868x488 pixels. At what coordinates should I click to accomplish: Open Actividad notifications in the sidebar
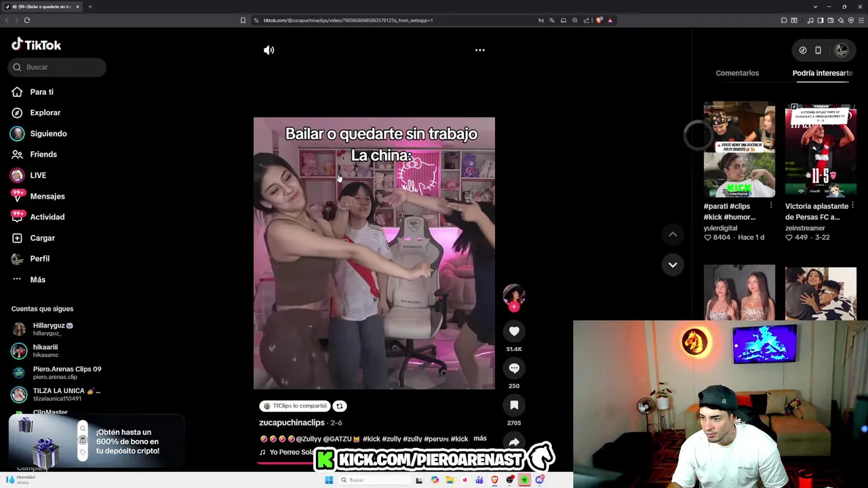pos(38,217)
